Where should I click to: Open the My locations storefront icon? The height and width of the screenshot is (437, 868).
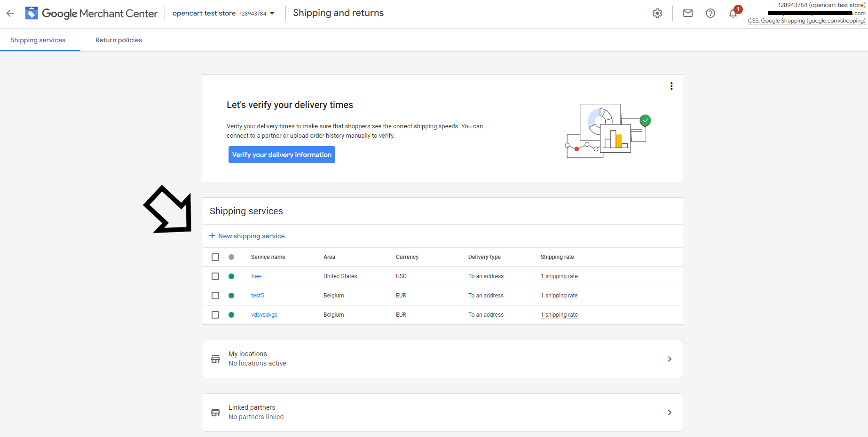tap(215, 359)
